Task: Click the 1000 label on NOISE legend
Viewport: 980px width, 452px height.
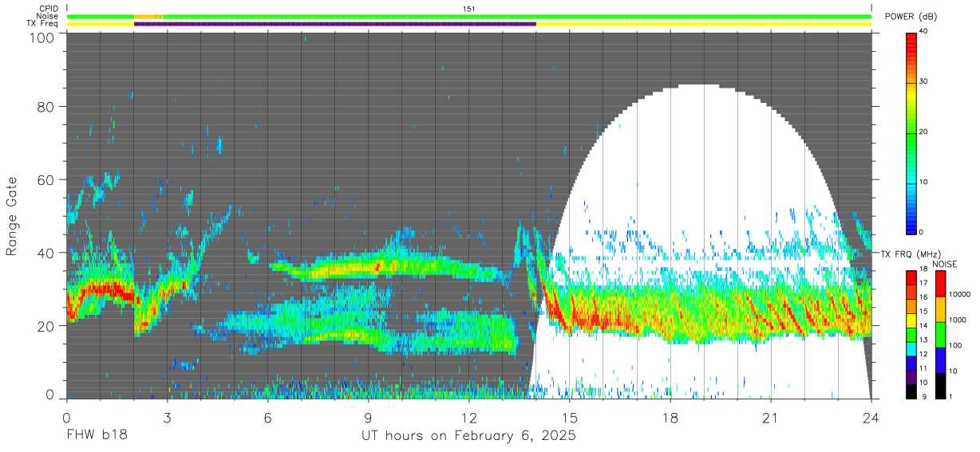Action: click(958, 320)
